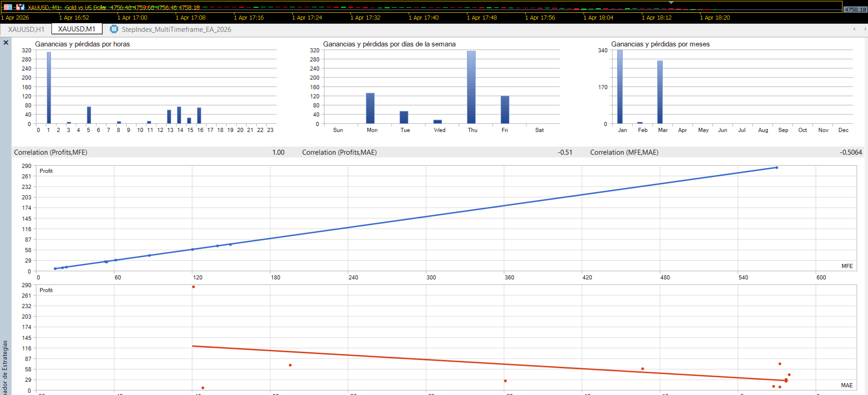Click the gray chart shift triangle marker
868x395 pixels.
coord(671,3)
